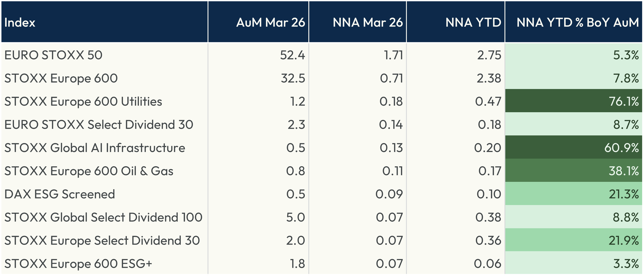The width and height of the screenshot is (644, 279).
Task: Click the Index column header
Action: (x=20, y=22)
